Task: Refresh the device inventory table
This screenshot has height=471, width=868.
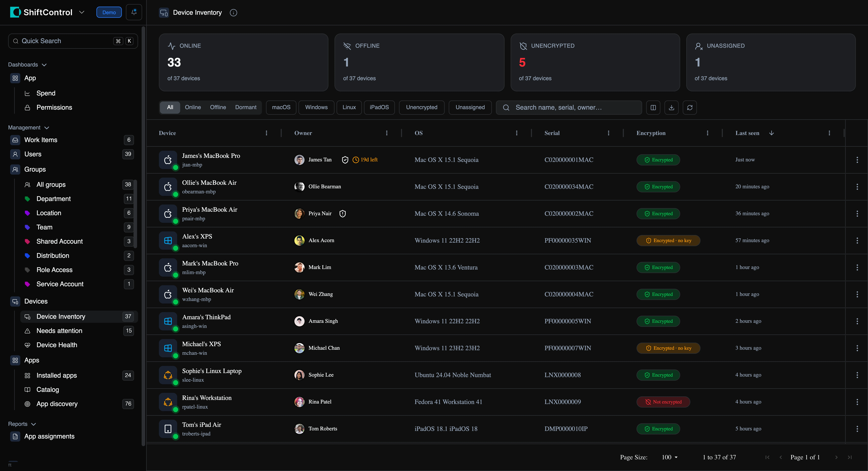Action: coord(690,107)
